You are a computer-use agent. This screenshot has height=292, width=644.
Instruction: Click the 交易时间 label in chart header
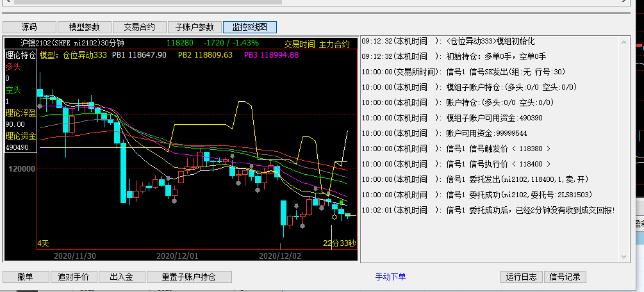(x=300, y=44)
